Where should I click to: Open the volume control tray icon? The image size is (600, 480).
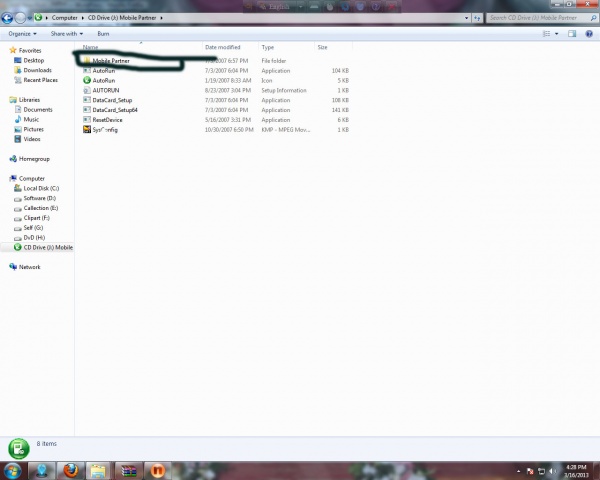pyautogui.click(x=552, y=472)
